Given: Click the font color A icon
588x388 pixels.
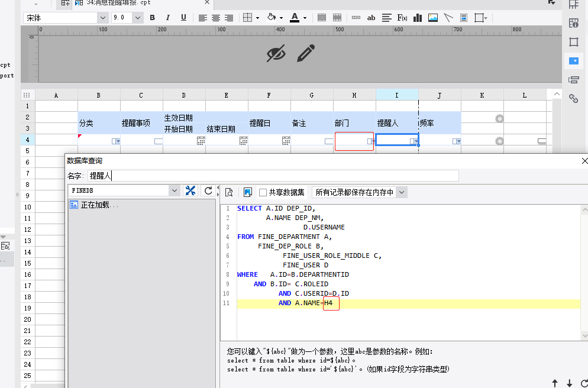Looking at the screenshot, I should coord(295,17).
